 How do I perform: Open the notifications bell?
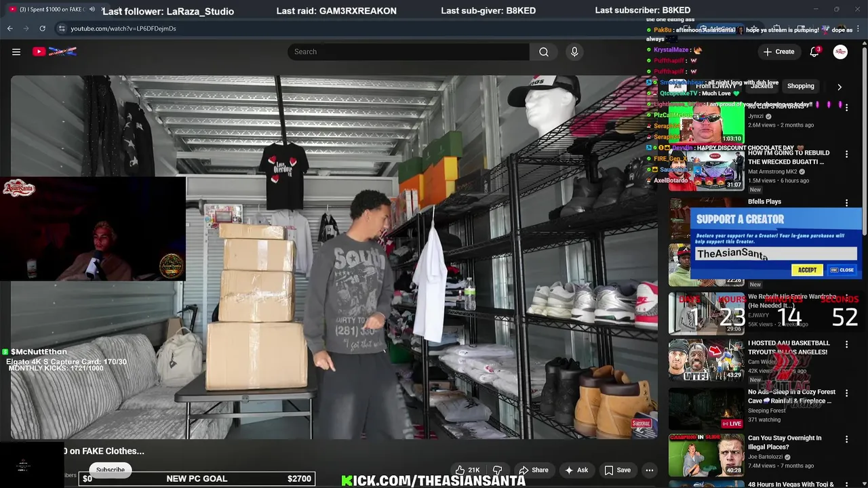tap(814, 52)
